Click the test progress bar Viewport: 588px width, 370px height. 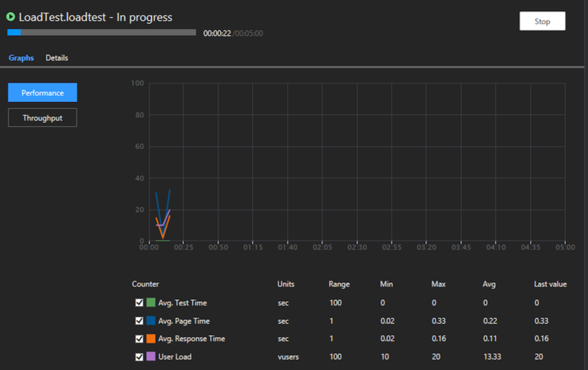click(102, 33)
